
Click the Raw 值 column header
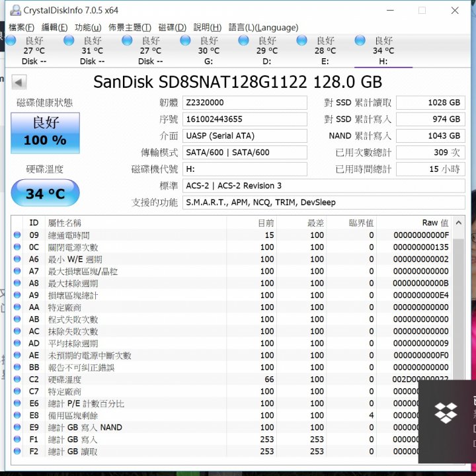[x=414, y=223]
